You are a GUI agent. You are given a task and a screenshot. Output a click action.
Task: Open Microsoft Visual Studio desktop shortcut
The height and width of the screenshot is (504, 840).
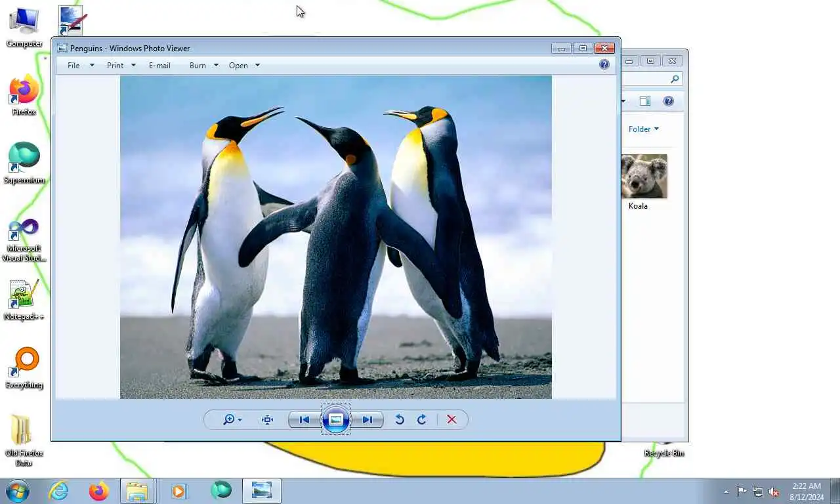coord(24,240)
